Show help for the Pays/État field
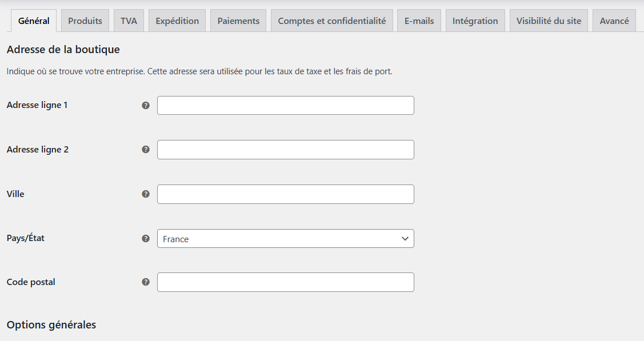 pos(146,238)
